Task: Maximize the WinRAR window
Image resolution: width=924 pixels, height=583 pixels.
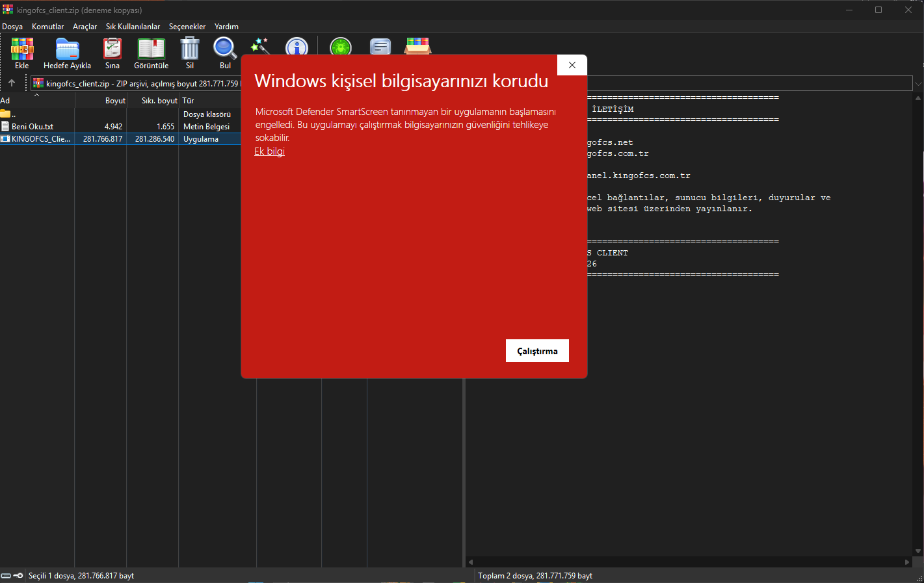Action: pyautogui.click(x=878, y=10)
